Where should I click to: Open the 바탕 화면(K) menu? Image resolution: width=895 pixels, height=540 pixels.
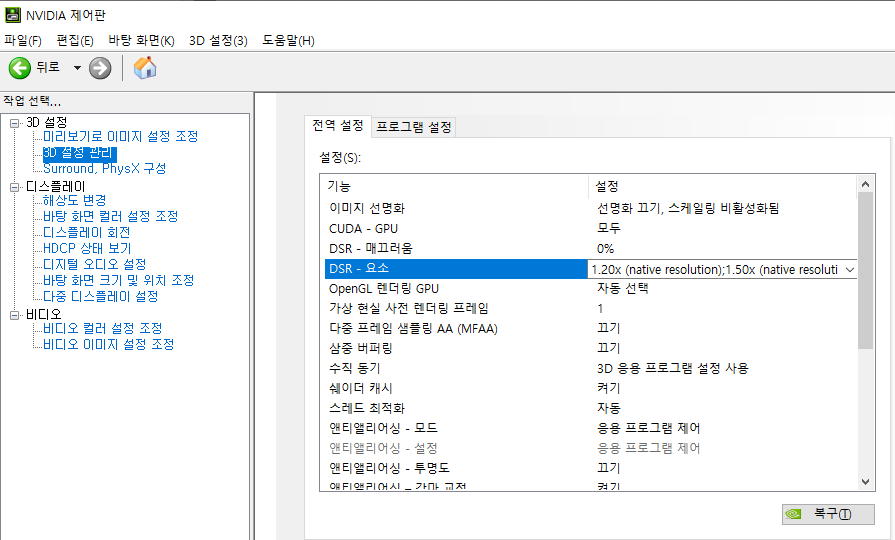tap(141, 41)
